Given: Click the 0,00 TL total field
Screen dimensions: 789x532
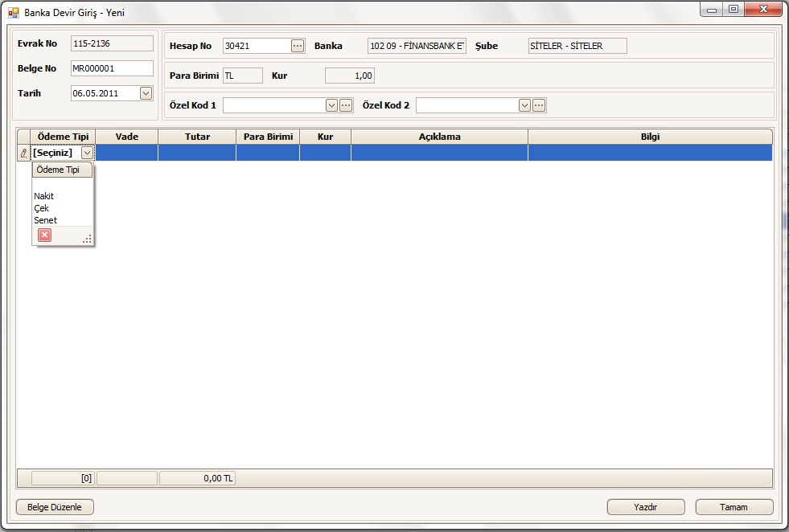Looking at the screenshot, I should (197, 478).
